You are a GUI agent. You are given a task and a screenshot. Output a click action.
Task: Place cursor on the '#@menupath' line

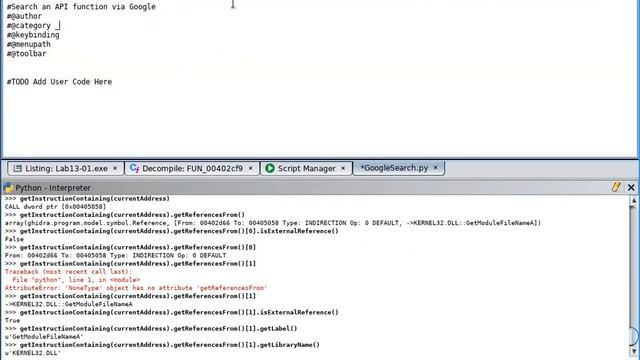[x=29, y=44]
